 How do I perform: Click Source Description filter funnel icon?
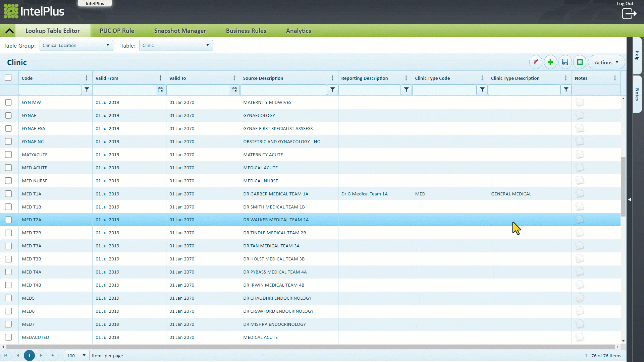tap(332, 89)
